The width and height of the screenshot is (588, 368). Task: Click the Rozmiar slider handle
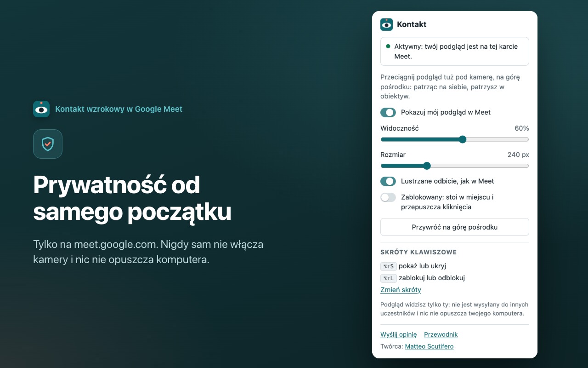point(427,166)
